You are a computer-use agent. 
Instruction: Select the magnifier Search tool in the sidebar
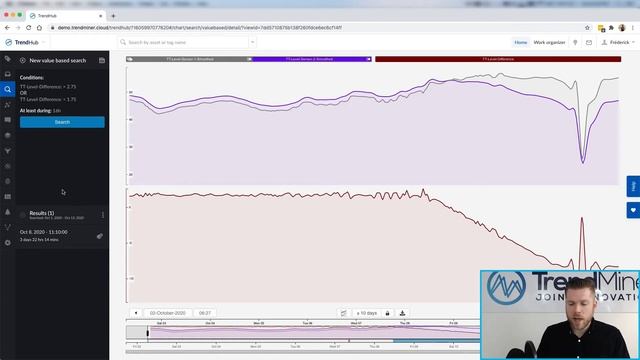(x=7, y=89)
